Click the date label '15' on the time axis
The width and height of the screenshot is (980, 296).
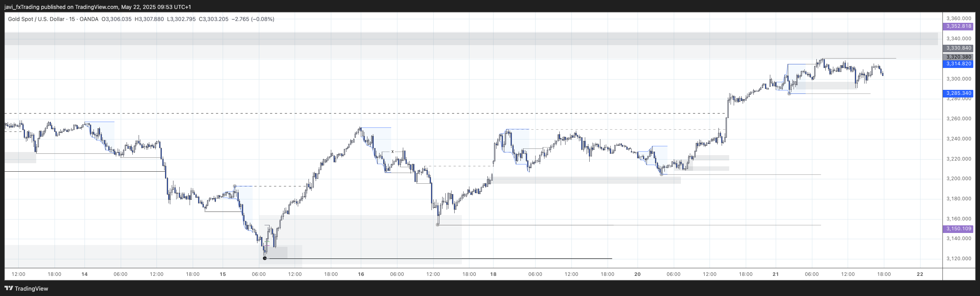(223, 274)
